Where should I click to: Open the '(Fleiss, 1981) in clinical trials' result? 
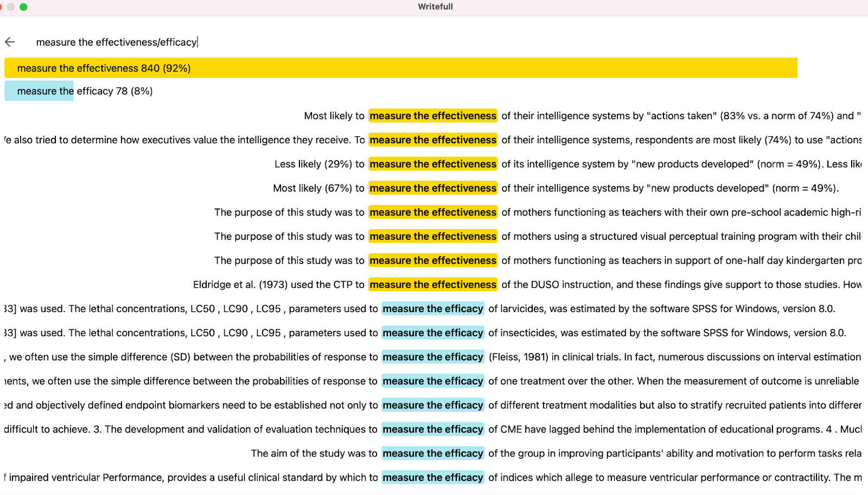point(433,357)
